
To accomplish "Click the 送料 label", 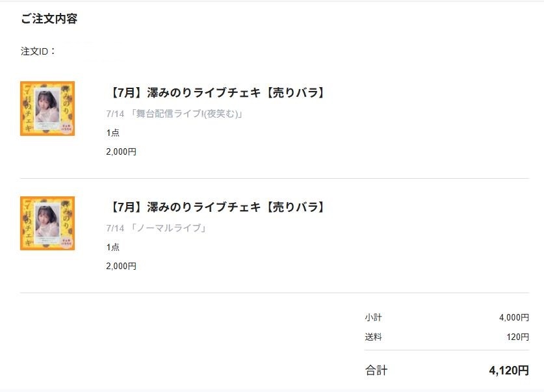I will [373, 337].
